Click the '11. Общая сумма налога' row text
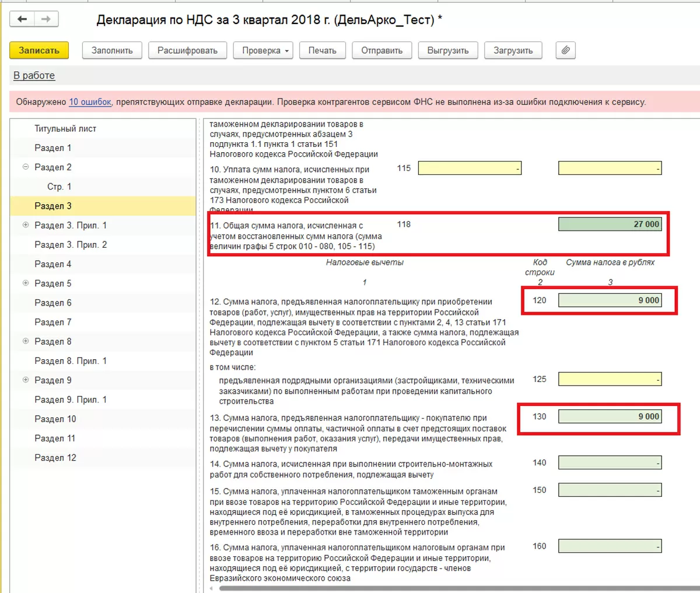The image size is (700, 593). click(296, 236)
